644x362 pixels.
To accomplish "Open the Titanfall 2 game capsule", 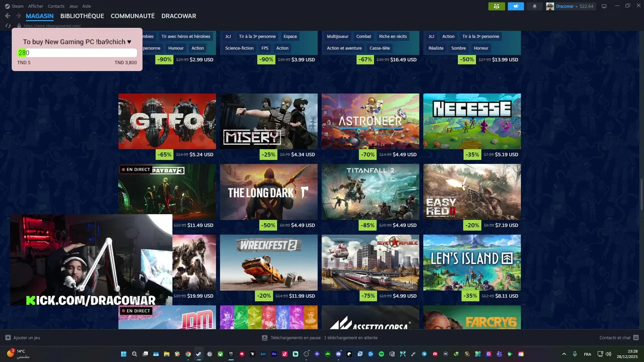I will tap(370, 192).
